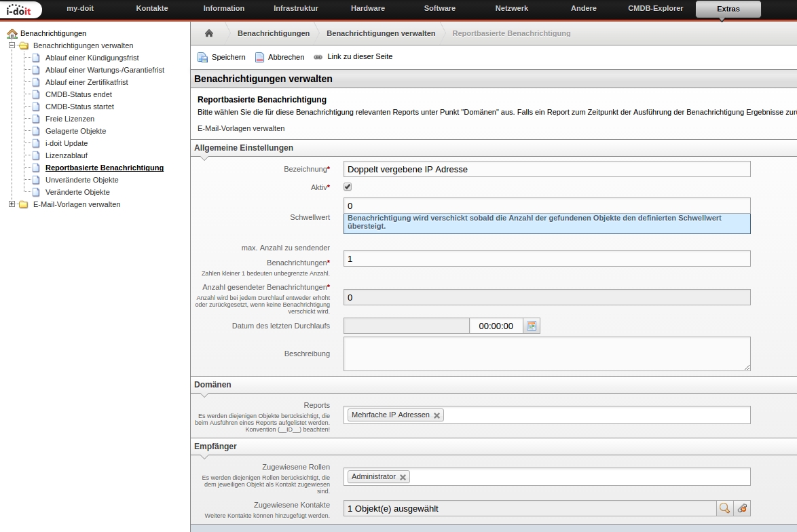
Task: Click Abbrechen button text
Action: tap(286, 57)
